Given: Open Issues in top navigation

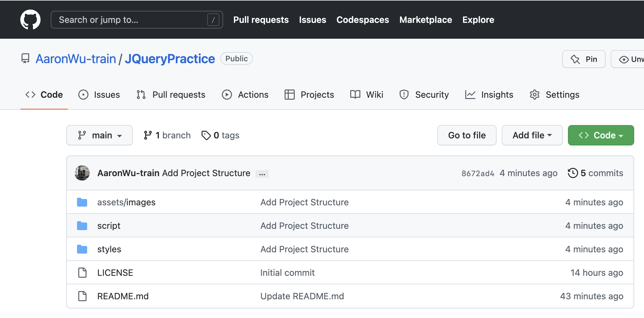Looking at the screenshot, I should pyautogui.click(x=312, y=20).
